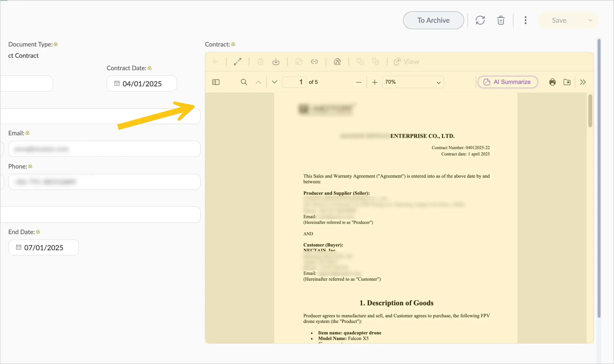Zoom in the PDF with the plus icon
The width and height of the screenshot is (614, 364).
(x=375, y=82)
